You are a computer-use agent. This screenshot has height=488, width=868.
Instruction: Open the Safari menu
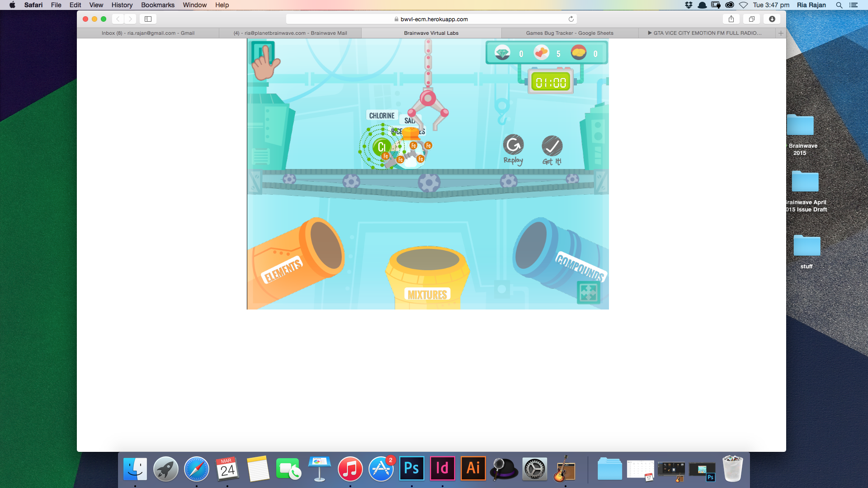[x=33, y=5]
